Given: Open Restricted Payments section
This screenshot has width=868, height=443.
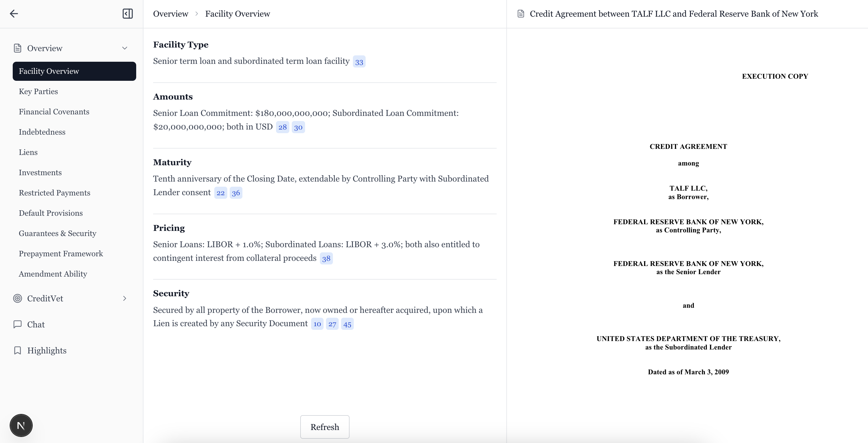Looking at the screenshot, I should pyautogui.click(x=54, y=193).
